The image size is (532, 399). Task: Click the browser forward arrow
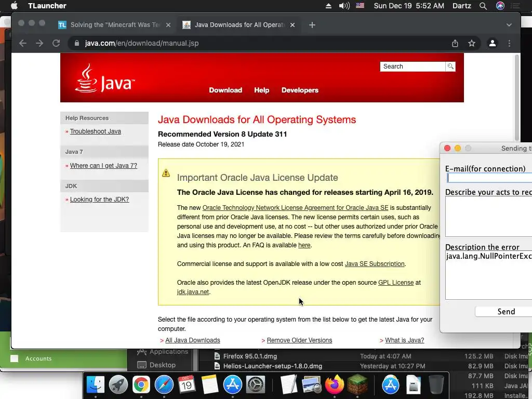39,43
